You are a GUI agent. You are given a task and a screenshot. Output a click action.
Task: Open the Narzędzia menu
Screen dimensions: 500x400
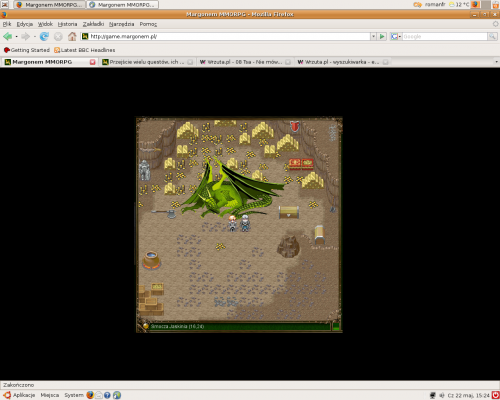pyautogui.click(x=121, y=24)
